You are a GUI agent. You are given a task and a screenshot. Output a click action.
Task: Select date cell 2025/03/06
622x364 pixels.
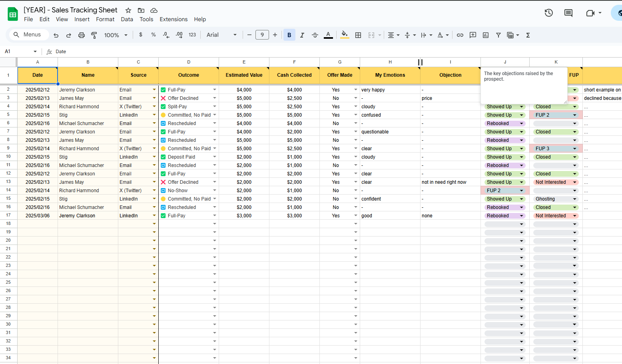38,216
